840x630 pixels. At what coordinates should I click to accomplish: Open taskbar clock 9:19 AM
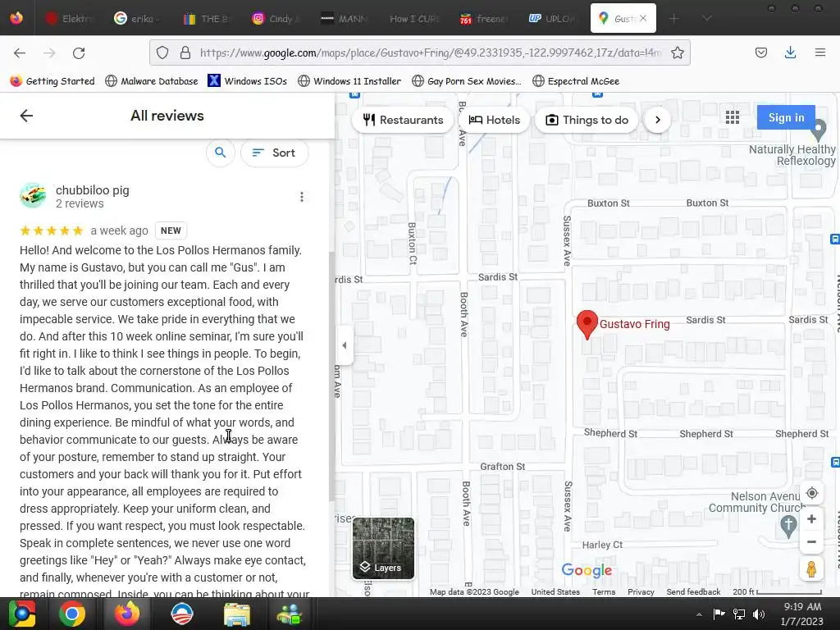pos(802,614)
